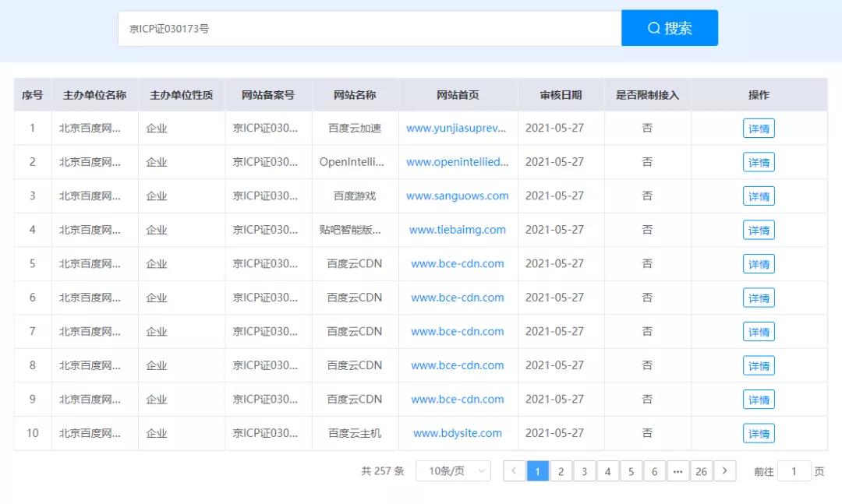This screenshot has width=842, height=504.
Task: Click the ellipsis to reveal more pages
Action: (677, 471)
